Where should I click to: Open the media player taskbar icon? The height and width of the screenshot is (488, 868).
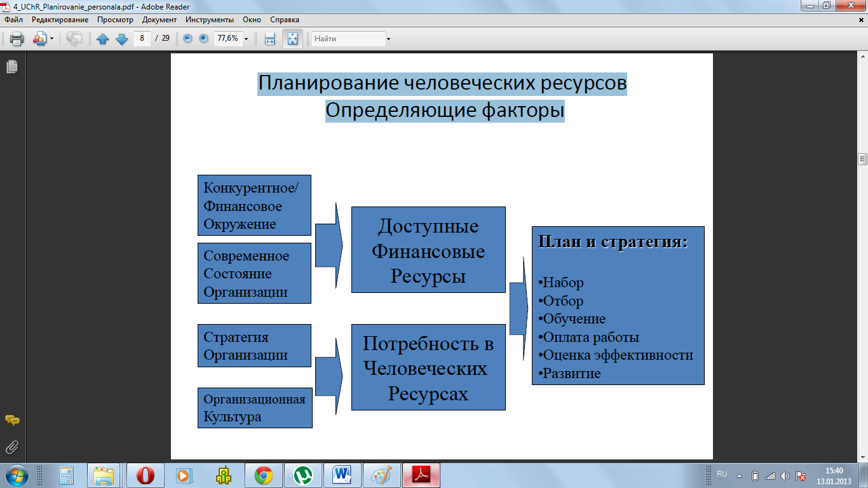click(184, 475)
